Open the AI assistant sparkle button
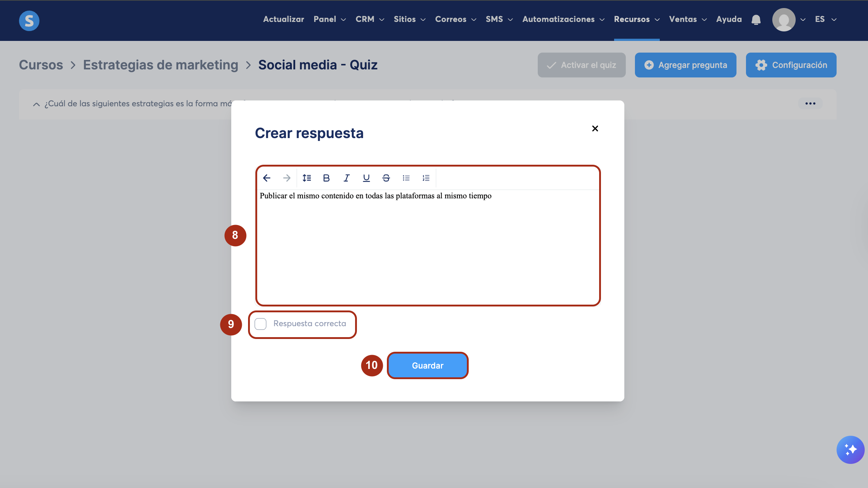 pyautogui.click(x=850, y=450)
